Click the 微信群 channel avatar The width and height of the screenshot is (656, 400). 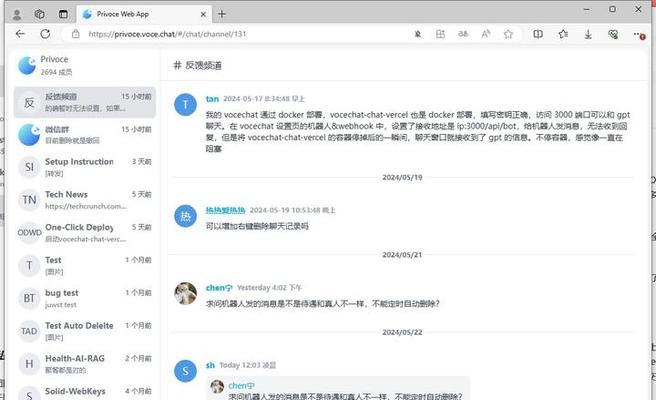[29, 135]
